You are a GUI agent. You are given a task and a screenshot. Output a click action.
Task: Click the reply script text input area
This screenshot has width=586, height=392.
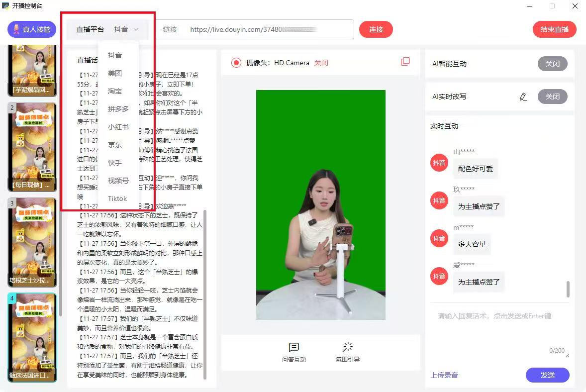(x=499, y=333)
